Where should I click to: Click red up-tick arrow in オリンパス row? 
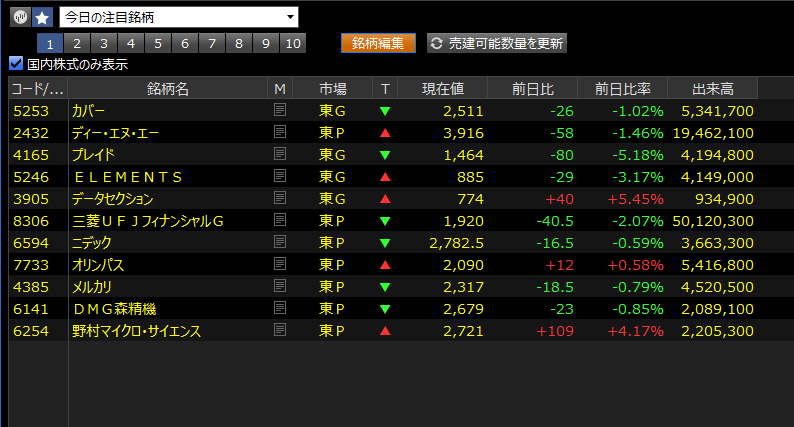(x=385, y=264)
